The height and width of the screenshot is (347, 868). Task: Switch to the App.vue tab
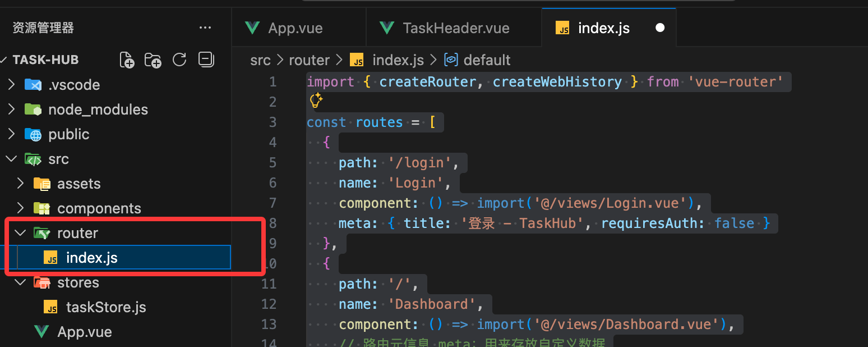[x=295, y=28]
